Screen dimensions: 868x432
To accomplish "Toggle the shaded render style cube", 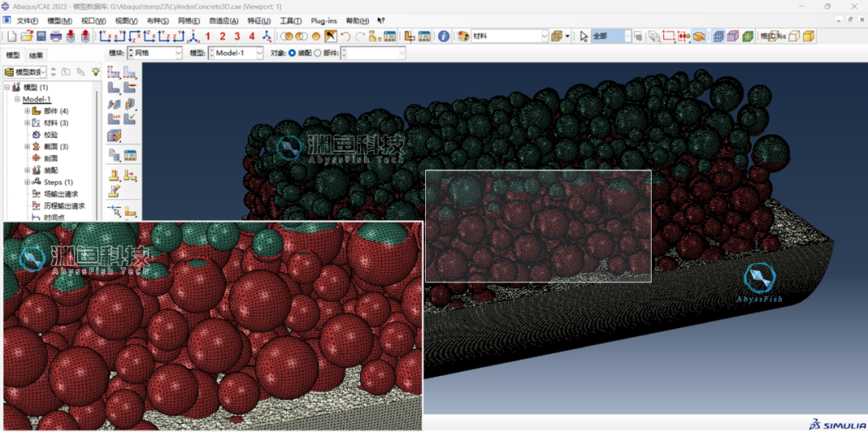I will pos(809,36).
